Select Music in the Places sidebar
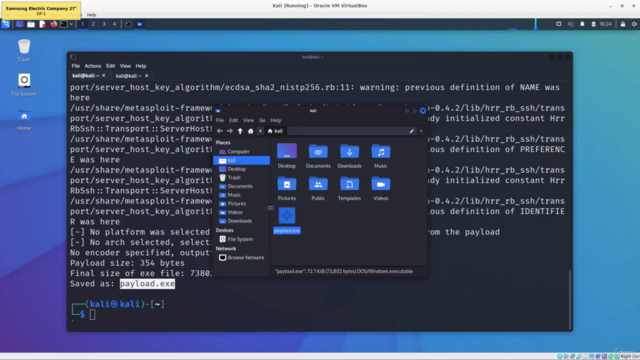Viewport: 640px width, 360px height. pyautogui.click(x=241, y=195)
